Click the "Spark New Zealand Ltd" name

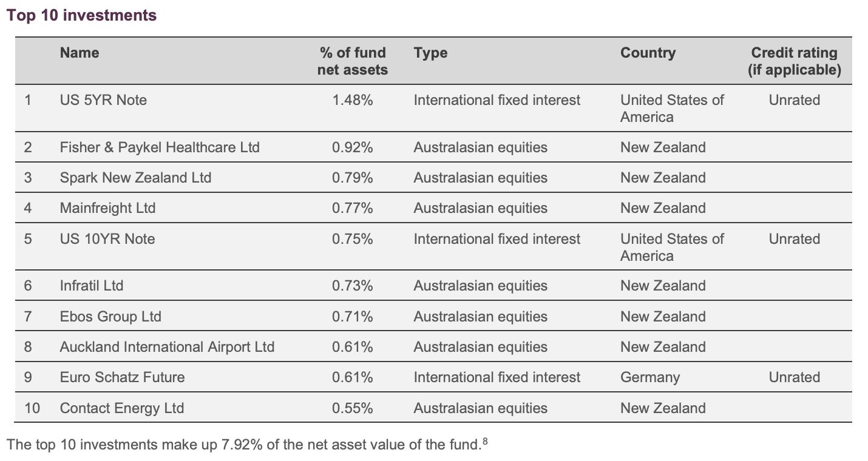point(135,178)
